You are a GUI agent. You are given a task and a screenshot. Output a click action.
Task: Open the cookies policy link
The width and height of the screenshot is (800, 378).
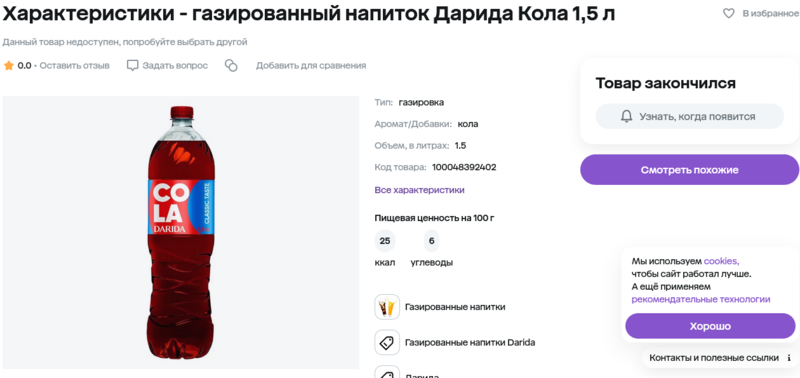(x=721, y=261)
